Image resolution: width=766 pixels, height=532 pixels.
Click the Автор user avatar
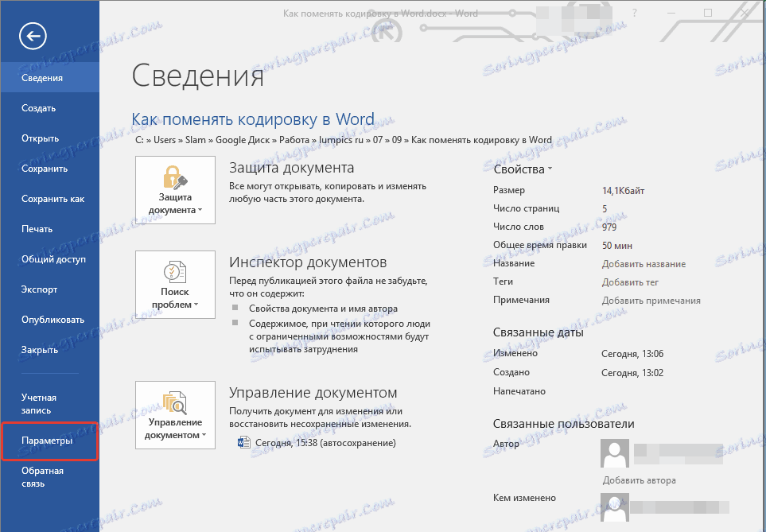pyautogui.click(x=615, y=452)
